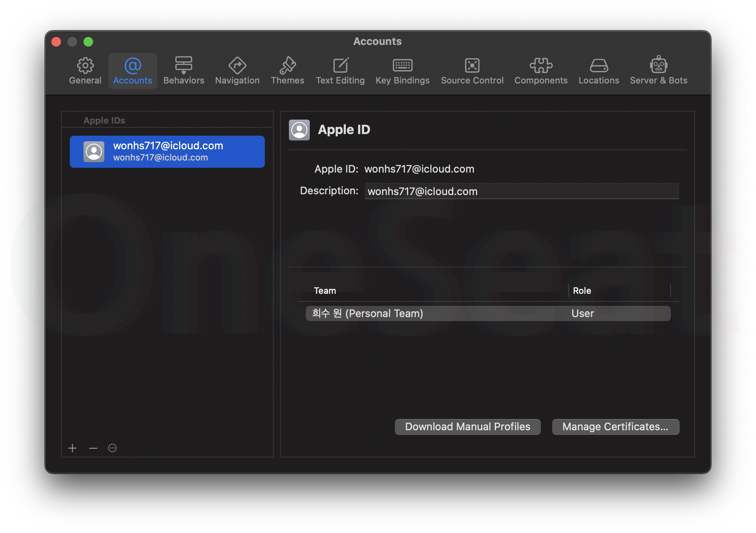The width and height of the screenshot is (756, 533).
Task: Go to Text Editing preferences
Action: point(340,71)
